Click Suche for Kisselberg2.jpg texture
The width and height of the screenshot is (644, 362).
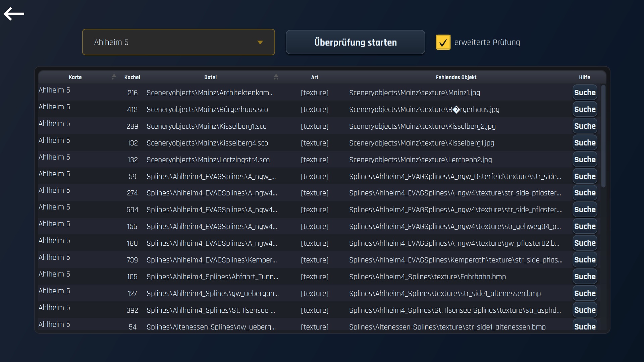point(585,126)
